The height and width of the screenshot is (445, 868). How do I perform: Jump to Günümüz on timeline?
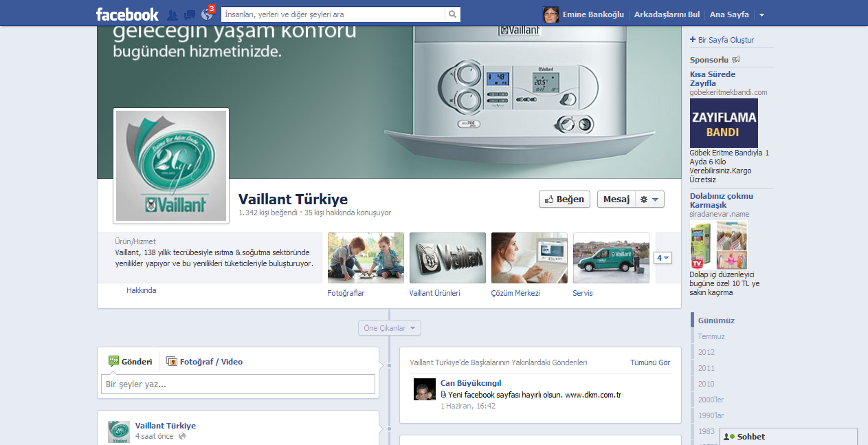pyautogui.click(x=716, y=321)
